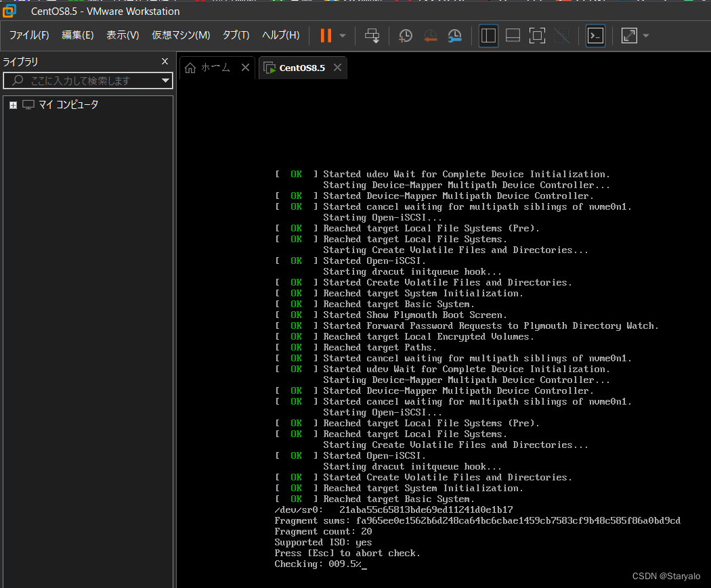Select マイ コンピュータ in the library tree
Viewport: 711px width, 588px height.
coord(68,105)
